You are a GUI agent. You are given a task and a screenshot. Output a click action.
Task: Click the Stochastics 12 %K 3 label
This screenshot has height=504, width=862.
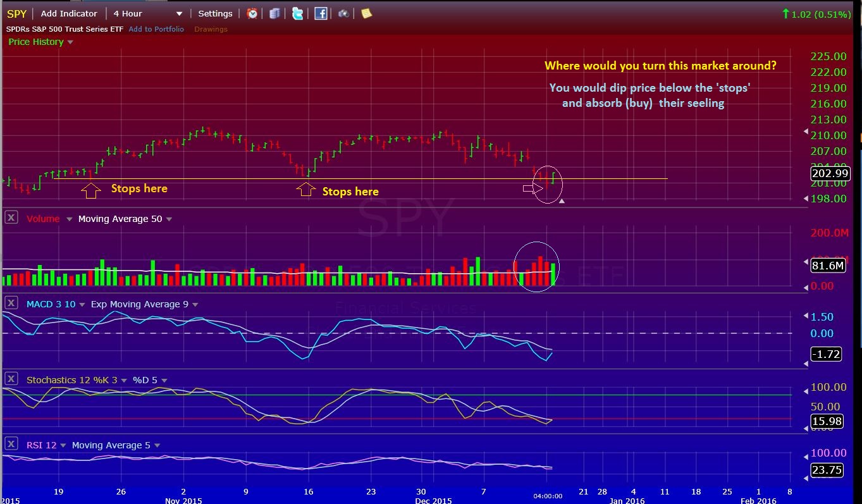point(72,380)
